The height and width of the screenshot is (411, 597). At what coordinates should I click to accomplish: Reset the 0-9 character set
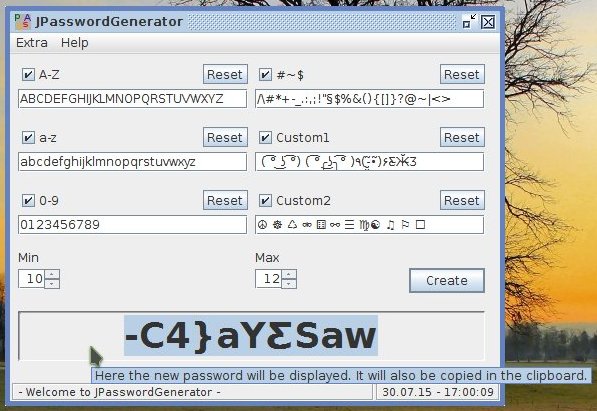(x=225, y=200)
